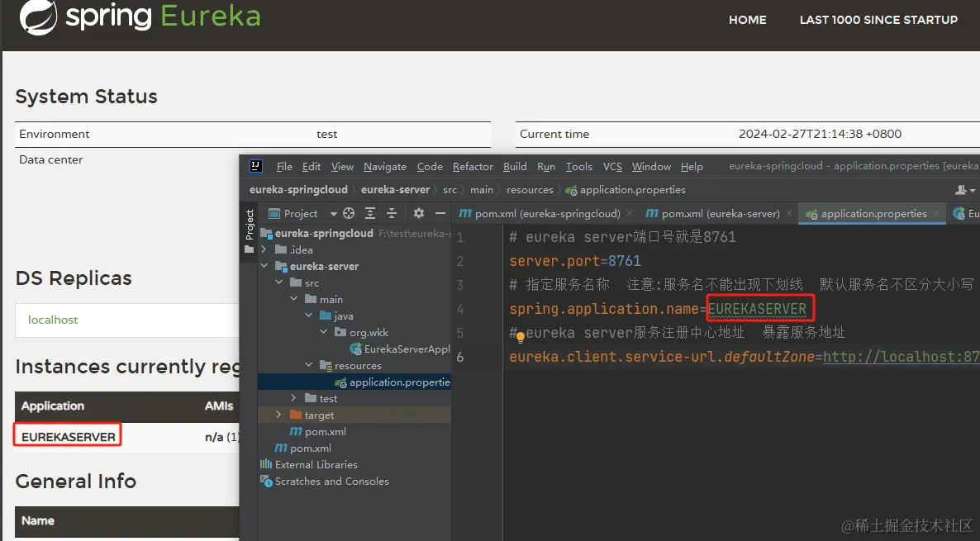Open the Refactor menu
The height and width of the screenshot is (541, 980).
(x=473, y=166)
